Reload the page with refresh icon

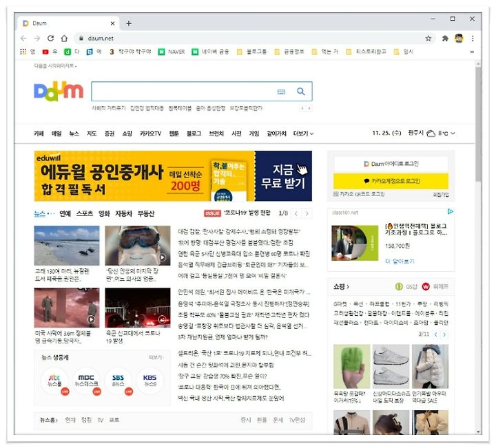coord(50,39)
